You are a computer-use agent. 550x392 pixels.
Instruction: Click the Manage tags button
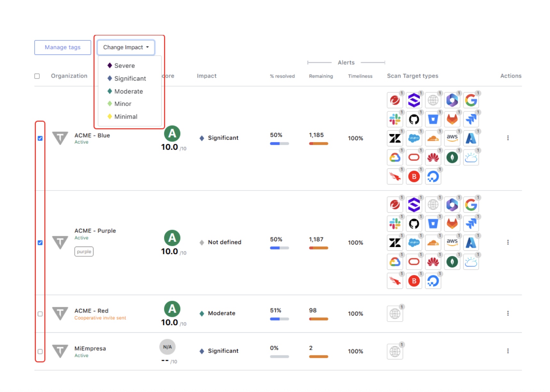[63, 47]
